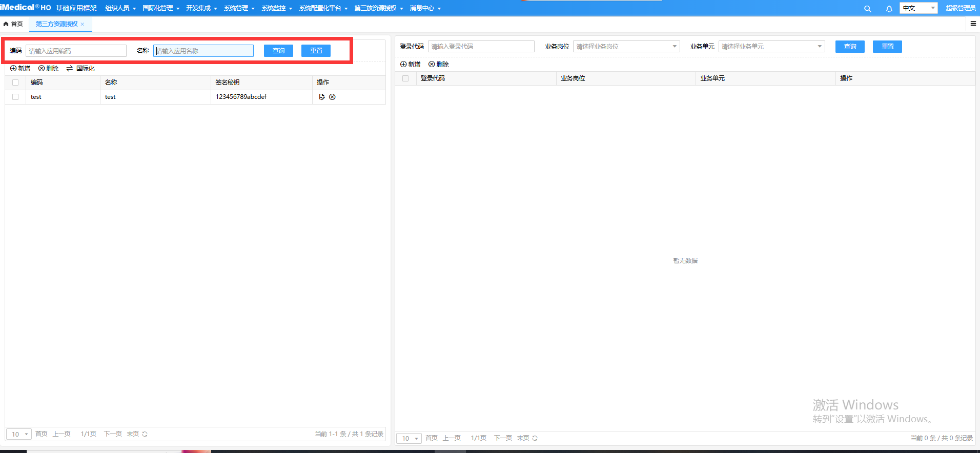Click the right panel 重置 button
This screenshot has width=980, height=453.
(x=887, y=47)
